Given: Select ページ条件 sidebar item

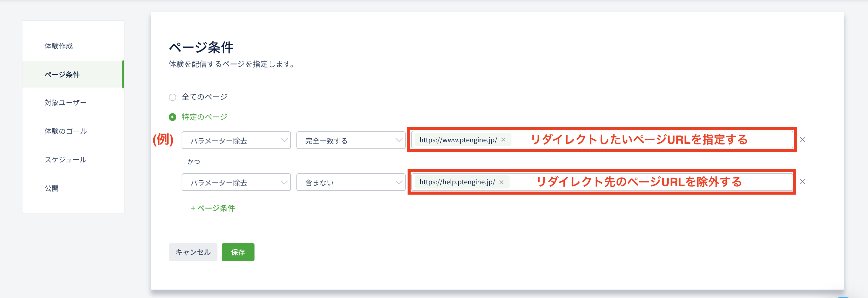Looking at the screenshot, I should tap(73, 74).
